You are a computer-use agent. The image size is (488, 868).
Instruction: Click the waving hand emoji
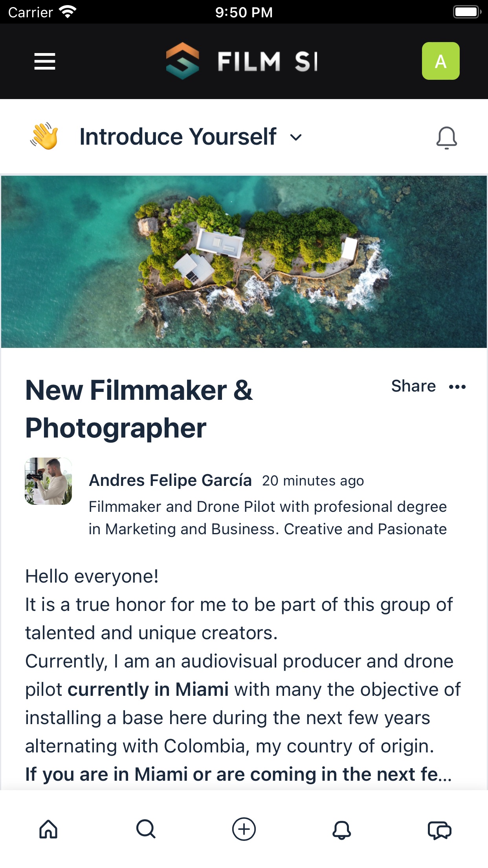[x=44, y=136]
